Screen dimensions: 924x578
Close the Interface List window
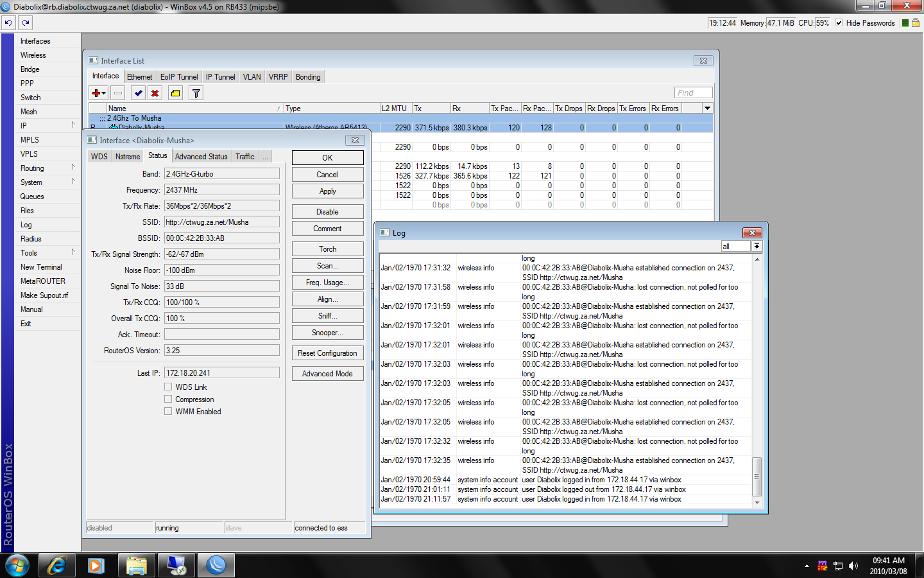point(703,60)
